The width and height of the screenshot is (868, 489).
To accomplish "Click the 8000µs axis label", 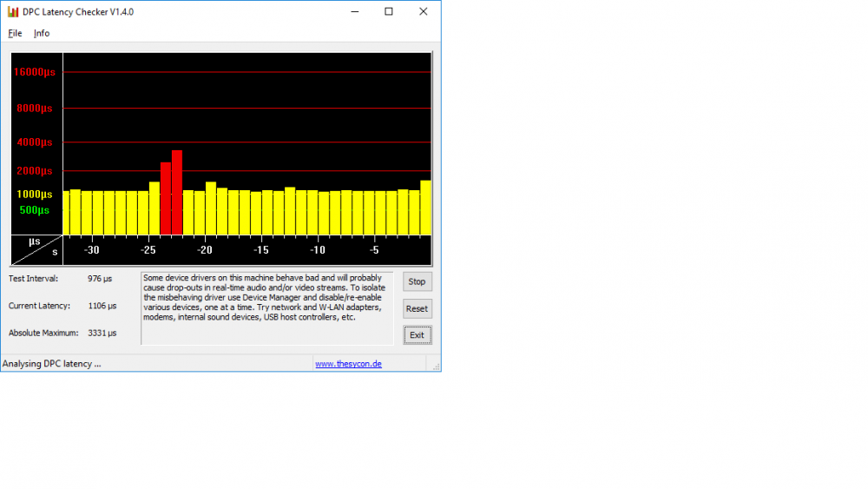I will (x=35, y=108).
